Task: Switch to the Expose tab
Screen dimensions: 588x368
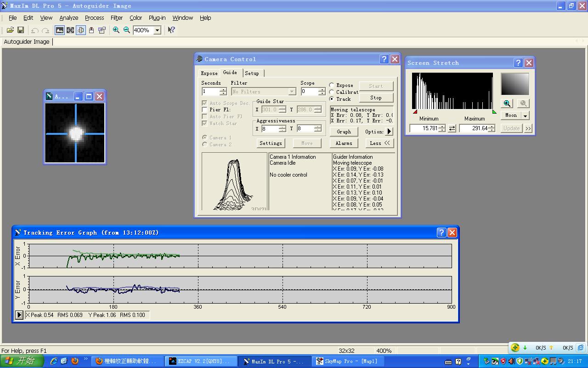Action: (x=209, y=73)
